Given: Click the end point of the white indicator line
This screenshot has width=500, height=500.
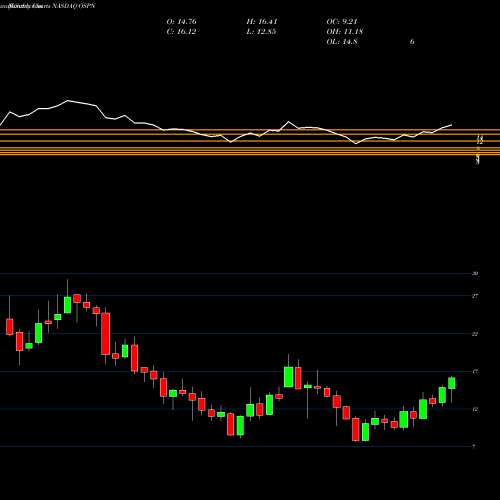Looking at the screenshot, I should click(x=452, y=125).
